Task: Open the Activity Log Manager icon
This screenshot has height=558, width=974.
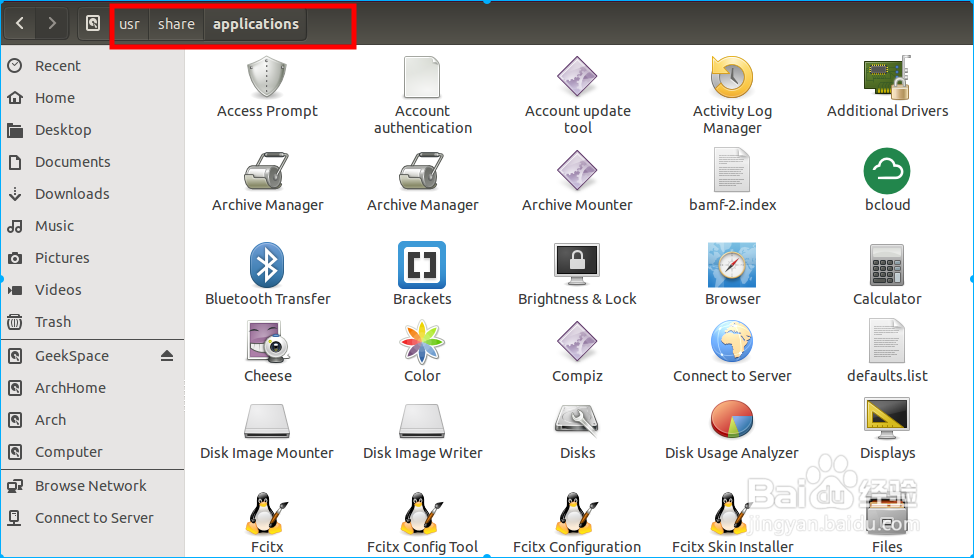Action: pos(732,77)
